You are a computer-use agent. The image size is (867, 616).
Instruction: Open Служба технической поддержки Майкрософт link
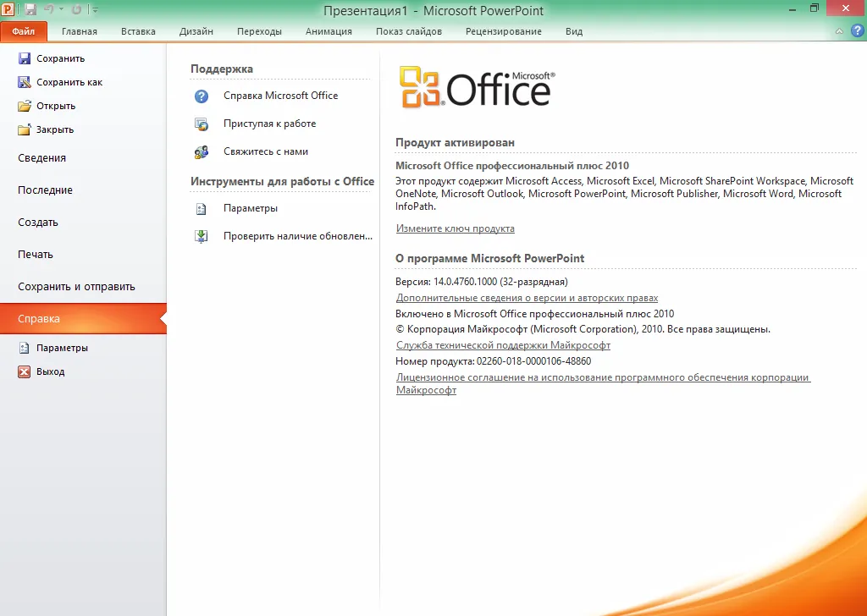pos(503,345)
